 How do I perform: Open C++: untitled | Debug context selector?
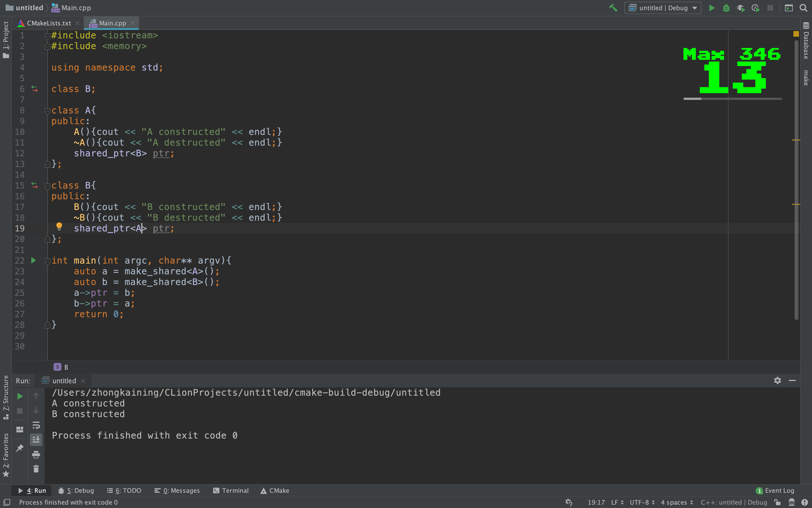[734, 502]
